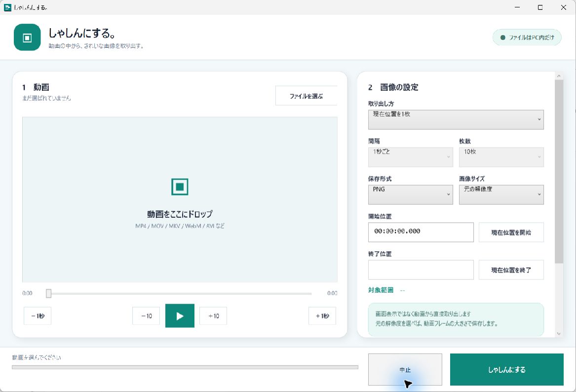Click the 現在位置を開始 button
576x392 pixels.
[511, 232]
